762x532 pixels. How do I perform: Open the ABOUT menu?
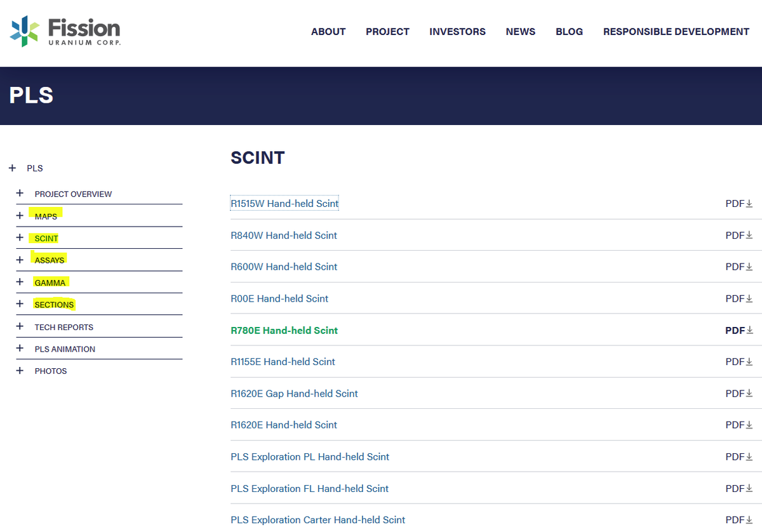coord(328,32)
